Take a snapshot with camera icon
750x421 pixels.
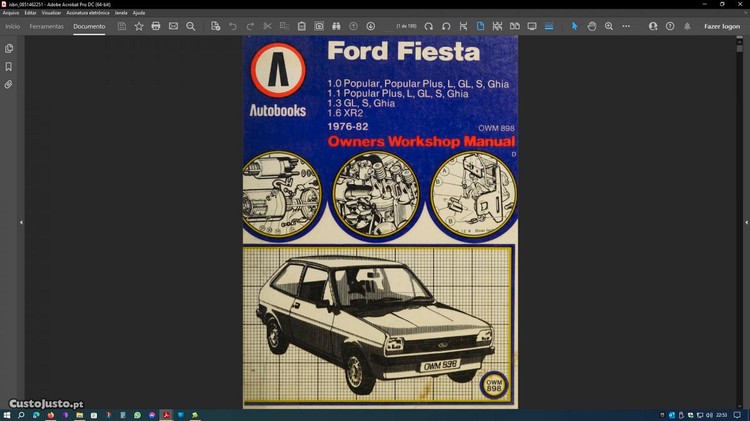click(x=319, y=26)
